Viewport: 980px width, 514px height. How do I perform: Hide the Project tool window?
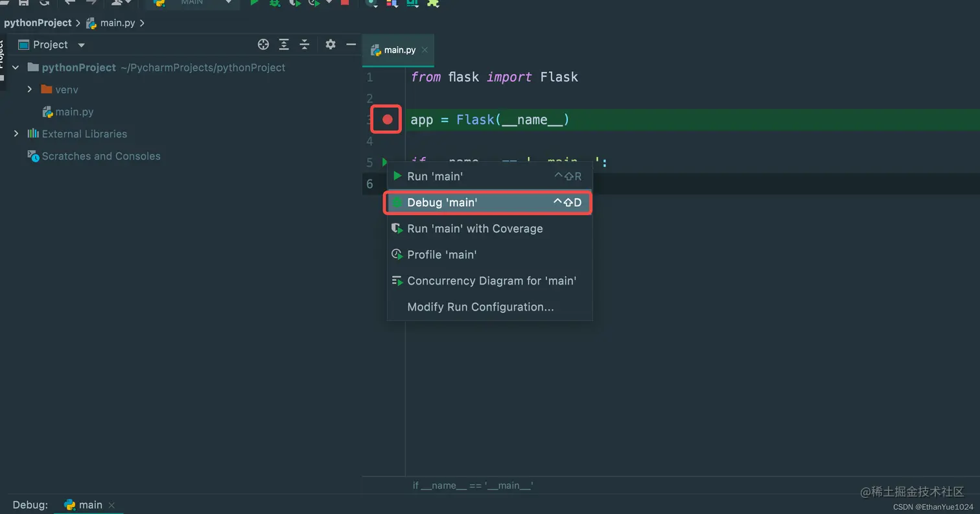click(351, 44)
